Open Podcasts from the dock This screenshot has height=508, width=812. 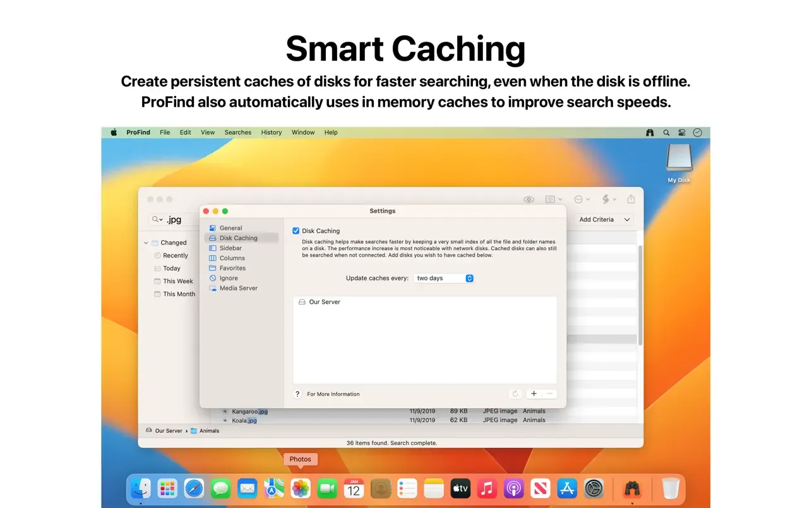pos(514,488)
